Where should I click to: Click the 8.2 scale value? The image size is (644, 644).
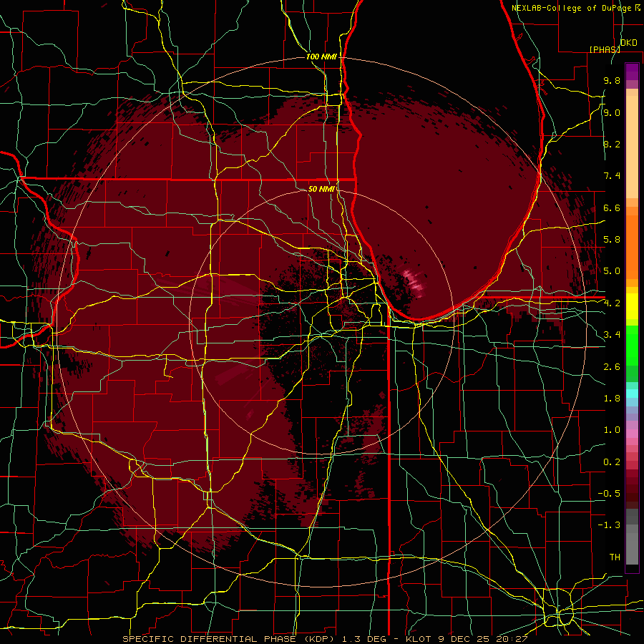612,144
